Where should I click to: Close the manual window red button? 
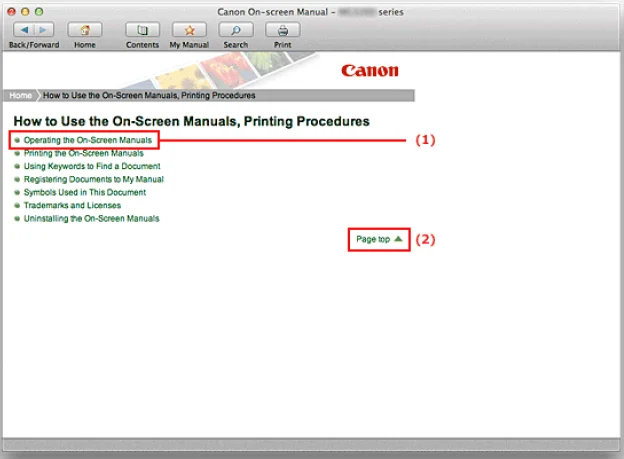[12, 12]
